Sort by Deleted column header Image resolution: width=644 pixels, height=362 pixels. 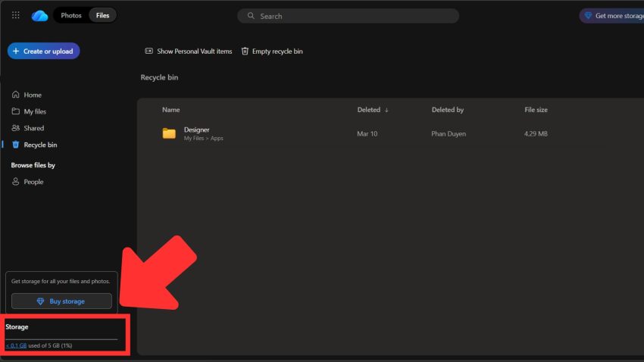tap(369, 110)
